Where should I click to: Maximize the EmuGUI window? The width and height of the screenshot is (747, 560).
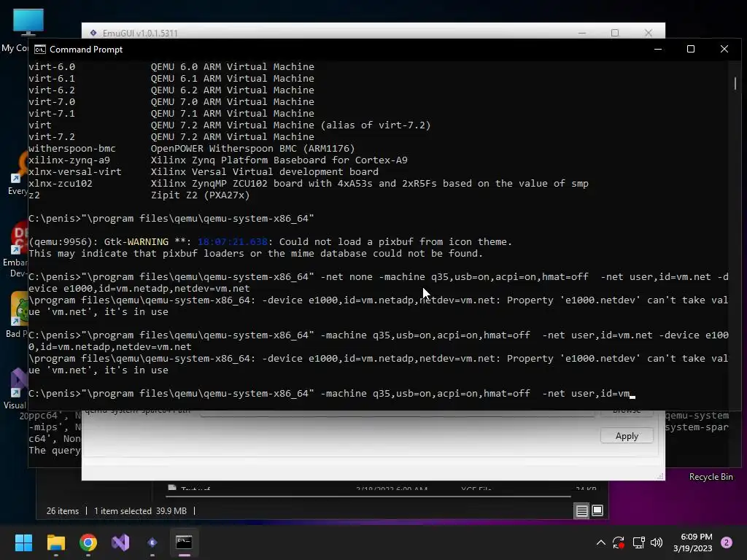click(615, 33)
